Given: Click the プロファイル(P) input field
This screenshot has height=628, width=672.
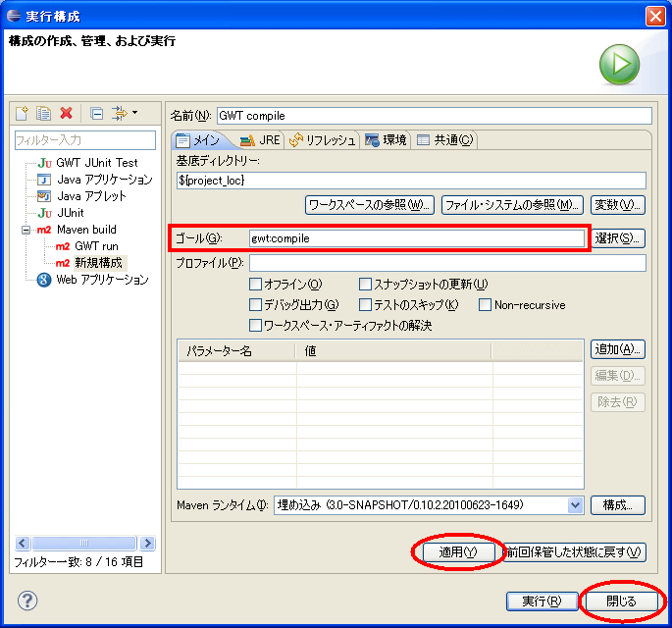Looking at the screenshot, I should (448, 263).
